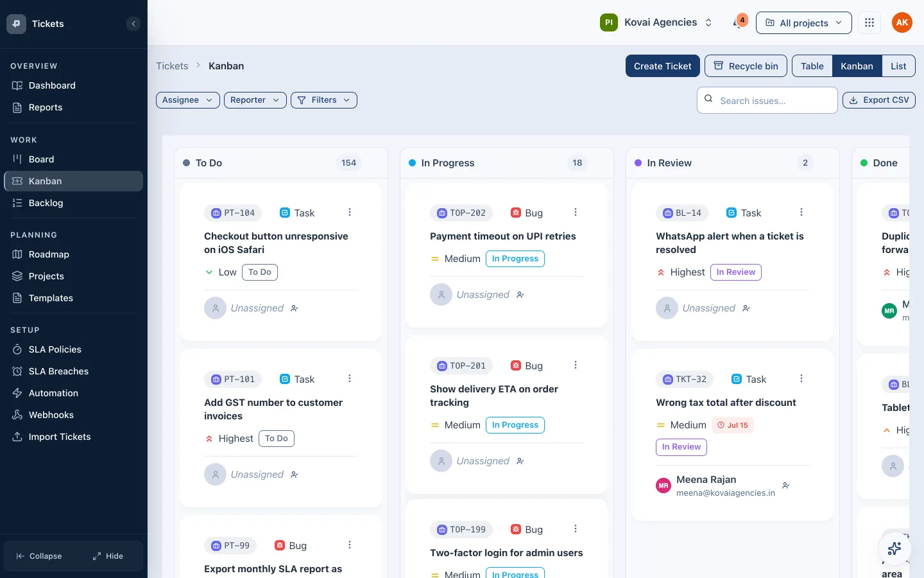The width and height of the screenshot is (924, 578).
Task: Open the more options menu on PT-101 card
Action: 350,379
